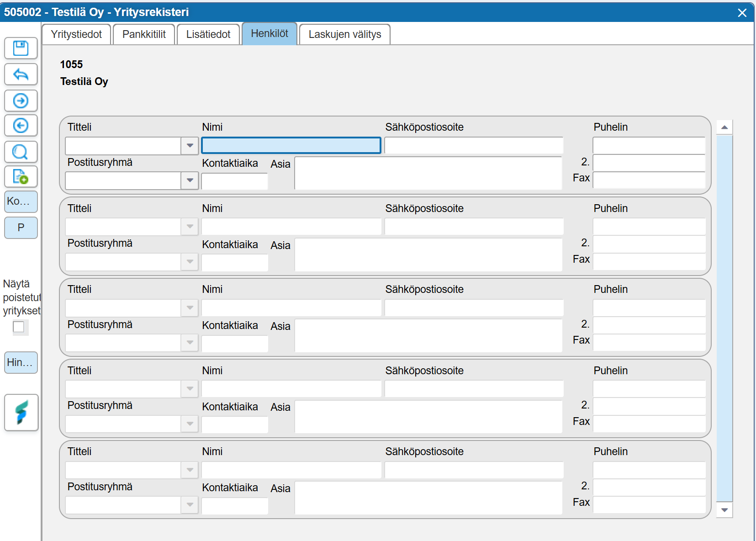Focus the Sähköpostiosoite field in the first contact block
Screen dimensions: 756x541
pos(474,145)
